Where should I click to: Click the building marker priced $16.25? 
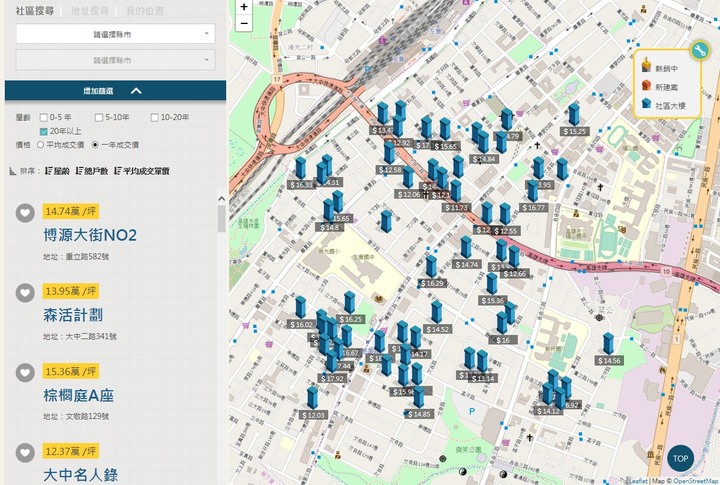pos(350,303)
